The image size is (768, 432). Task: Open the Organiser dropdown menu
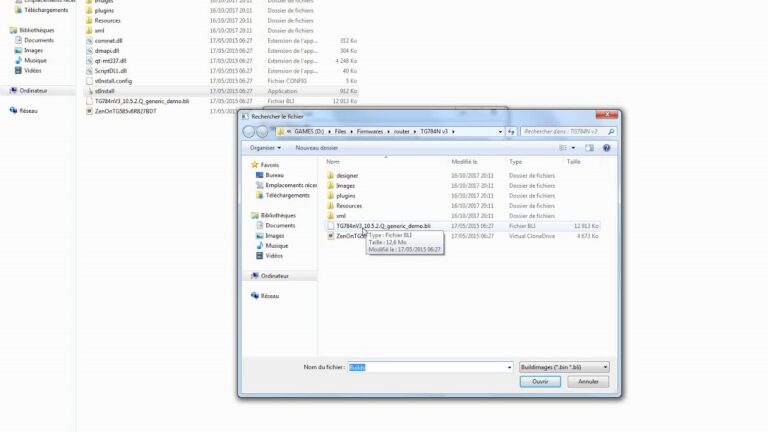(264, 147)
